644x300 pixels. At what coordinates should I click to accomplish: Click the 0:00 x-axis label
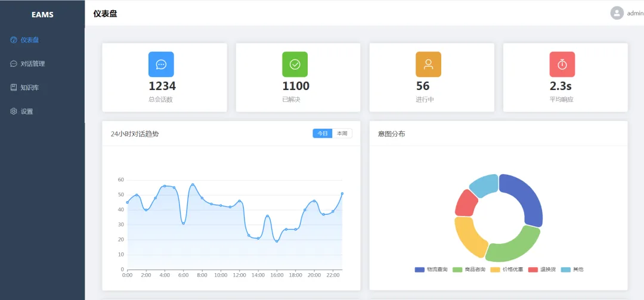(x=128, y=275)
